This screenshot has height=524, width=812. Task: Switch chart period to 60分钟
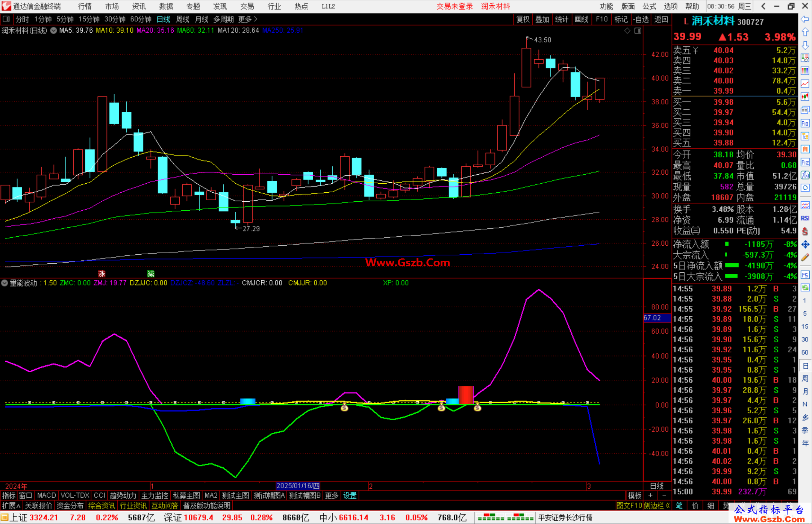pyautogui.click(x=141, y=19)
